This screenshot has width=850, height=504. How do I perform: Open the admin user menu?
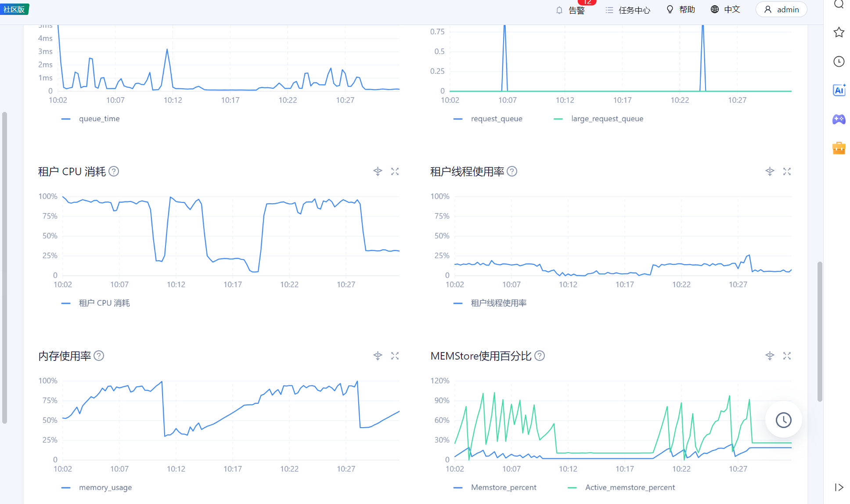781,10
